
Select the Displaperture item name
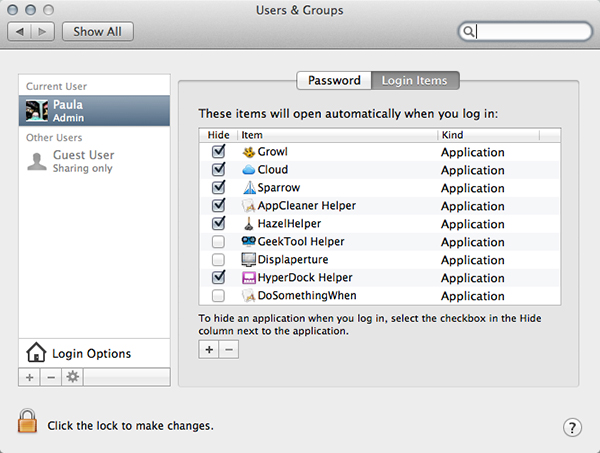(293, 259)
